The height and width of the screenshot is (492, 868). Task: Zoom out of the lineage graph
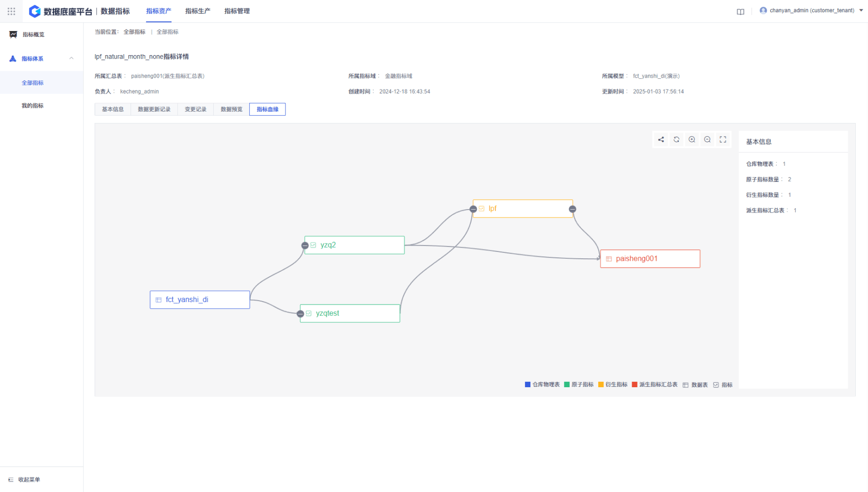tap(707, 140)
